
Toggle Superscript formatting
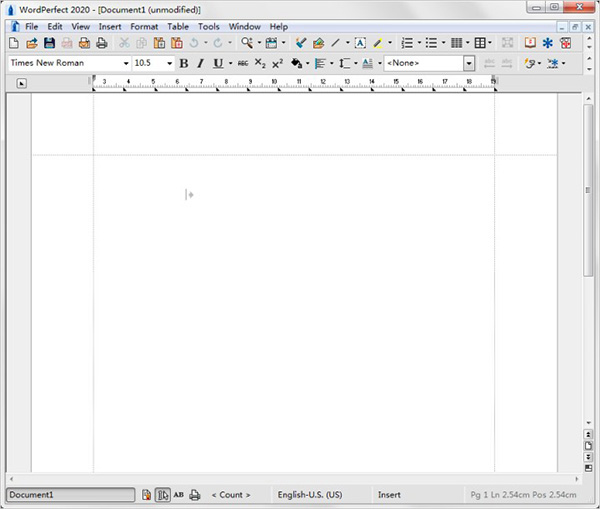tap(277, 63)
